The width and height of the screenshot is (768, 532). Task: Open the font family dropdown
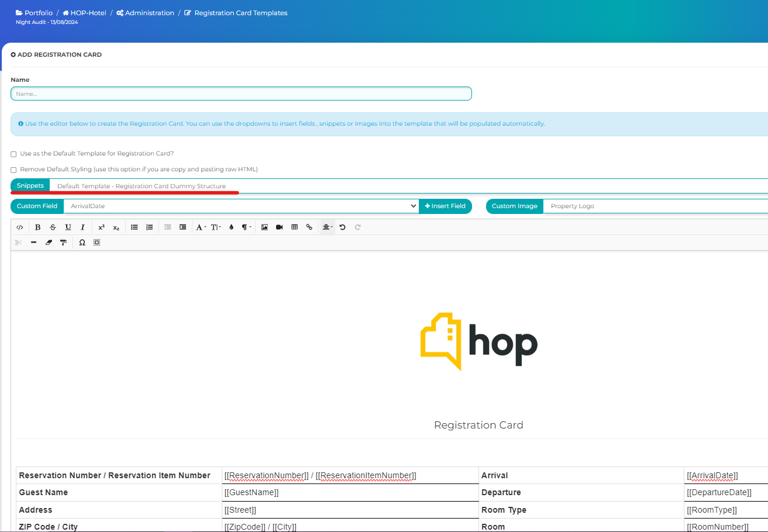pos(201,227)
